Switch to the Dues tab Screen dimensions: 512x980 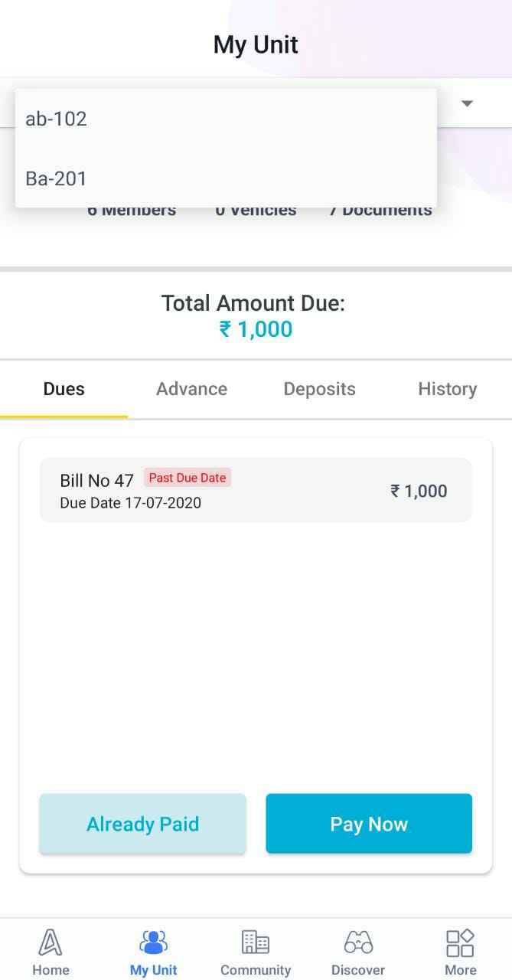point(64,389)
